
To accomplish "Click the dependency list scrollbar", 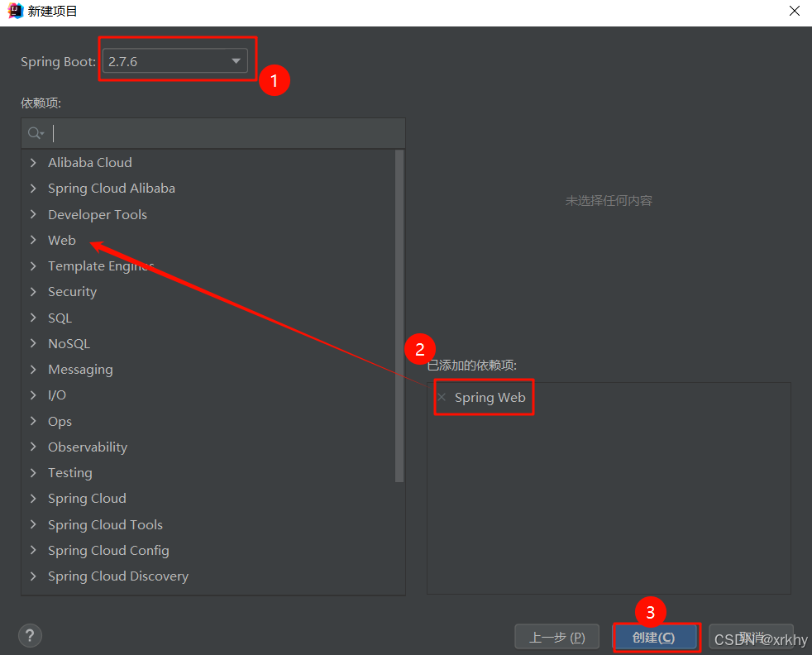I will [x=399, y=316].
